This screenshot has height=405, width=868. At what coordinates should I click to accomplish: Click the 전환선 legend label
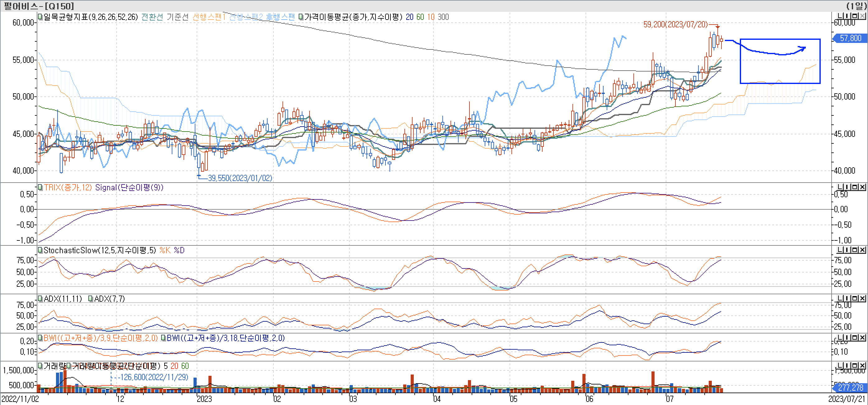coord(152,17)
